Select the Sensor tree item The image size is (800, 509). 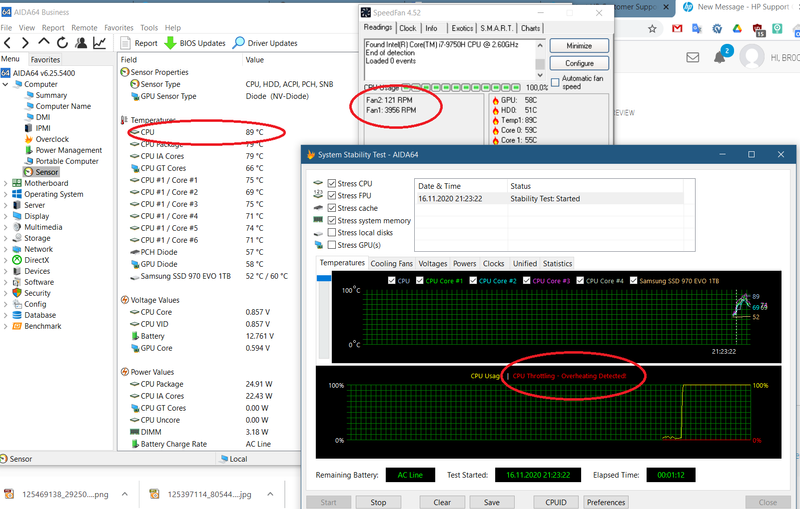(47, 172)
